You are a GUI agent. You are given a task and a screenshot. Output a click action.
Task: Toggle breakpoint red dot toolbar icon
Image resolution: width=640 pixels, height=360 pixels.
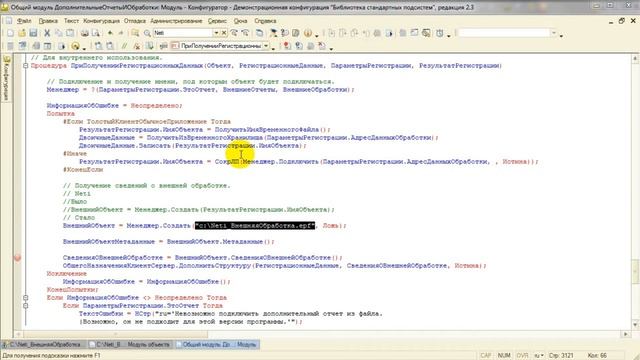287,46
